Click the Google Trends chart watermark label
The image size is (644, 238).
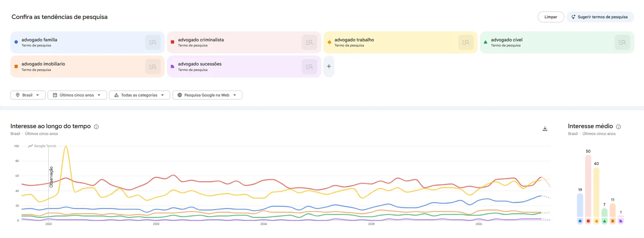[42, 146]
